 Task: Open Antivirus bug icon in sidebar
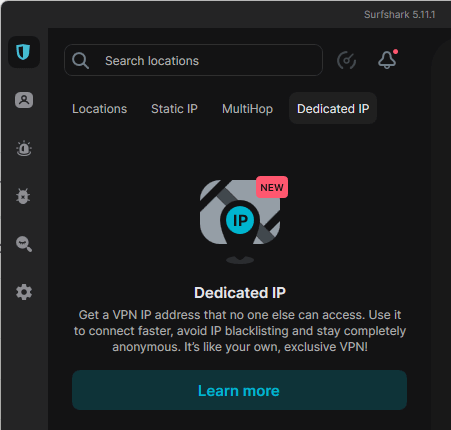pyautogui.click(x=23, y=196)
